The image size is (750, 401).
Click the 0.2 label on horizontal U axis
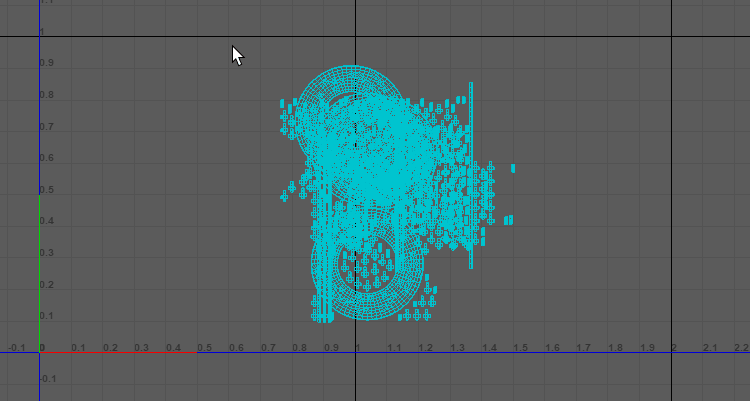pyautogui.click(x=110, y=348)
